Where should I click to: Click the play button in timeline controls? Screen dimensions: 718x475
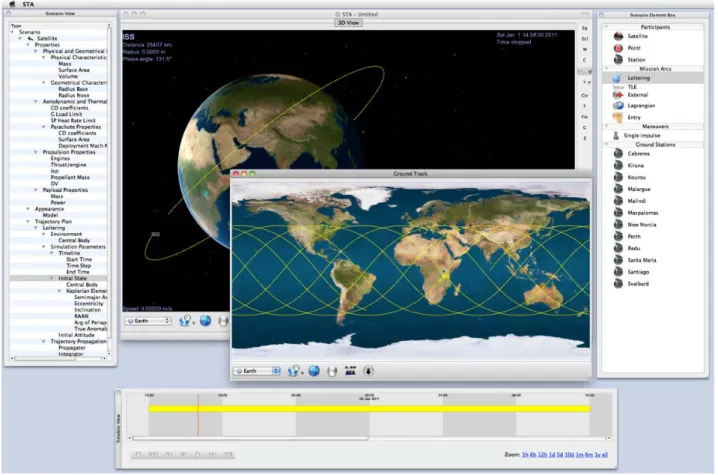(198, 455)
